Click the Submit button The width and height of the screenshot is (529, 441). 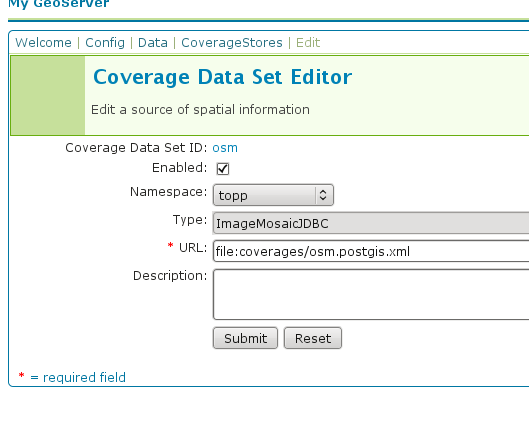[245, 338]
